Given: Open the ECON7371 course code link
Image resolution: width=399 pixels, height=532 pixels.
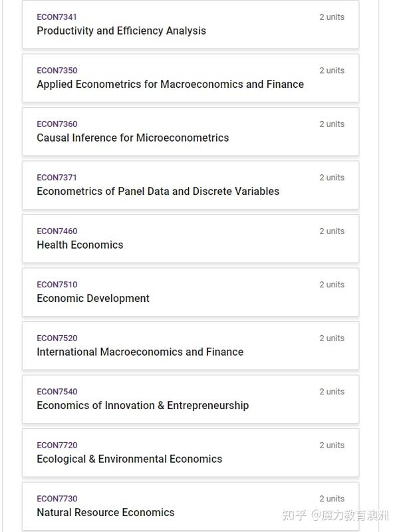Looking at the screenshot, I should point(57,178).
